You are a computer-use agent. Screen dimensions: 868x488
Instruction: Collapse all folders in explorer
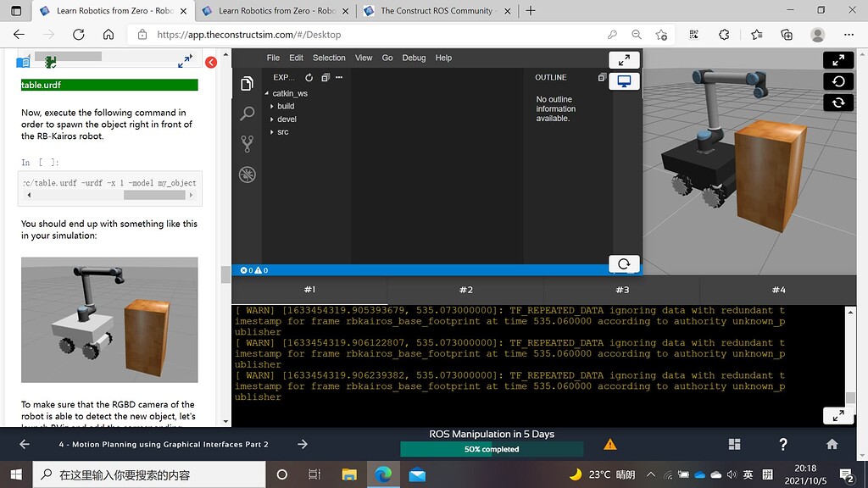coord(325,77)
